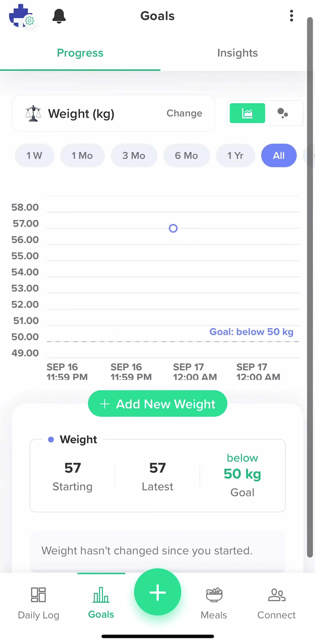Screen dimensions: 315x644
Task: Select the 6 Mo time range
Action: (x=186, y=156)
